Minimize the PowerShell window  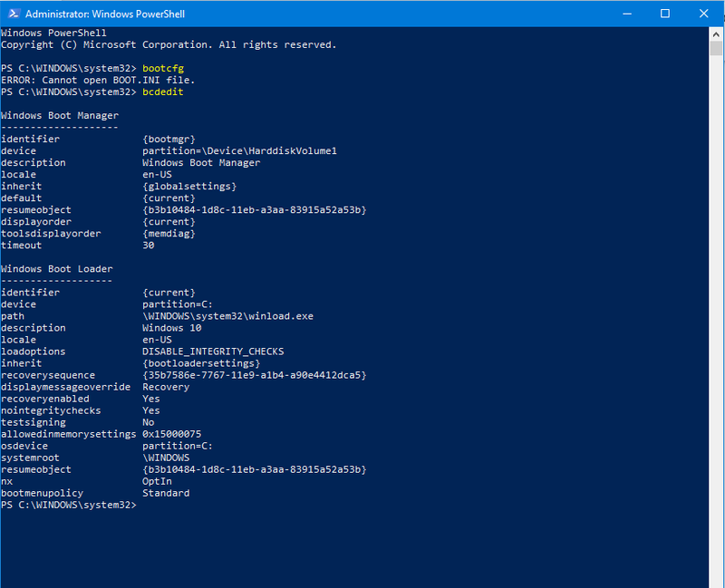pos(626,14)
